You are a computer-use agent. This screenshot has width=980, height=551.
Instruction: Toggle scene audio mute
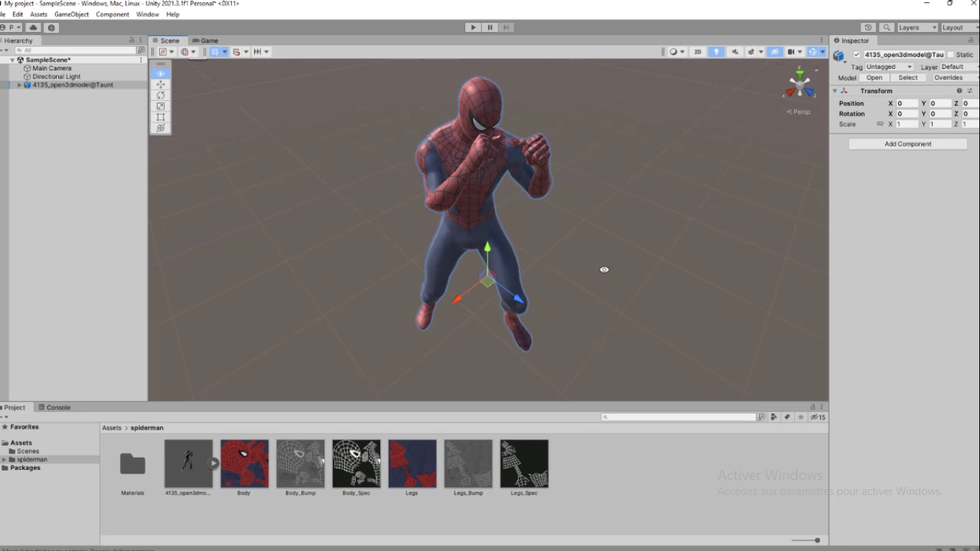[x=735, y=51]
